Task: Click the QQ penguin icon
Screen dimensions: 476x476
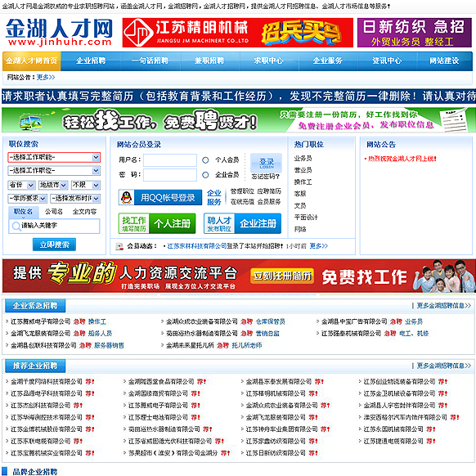Action: point(126,198)
